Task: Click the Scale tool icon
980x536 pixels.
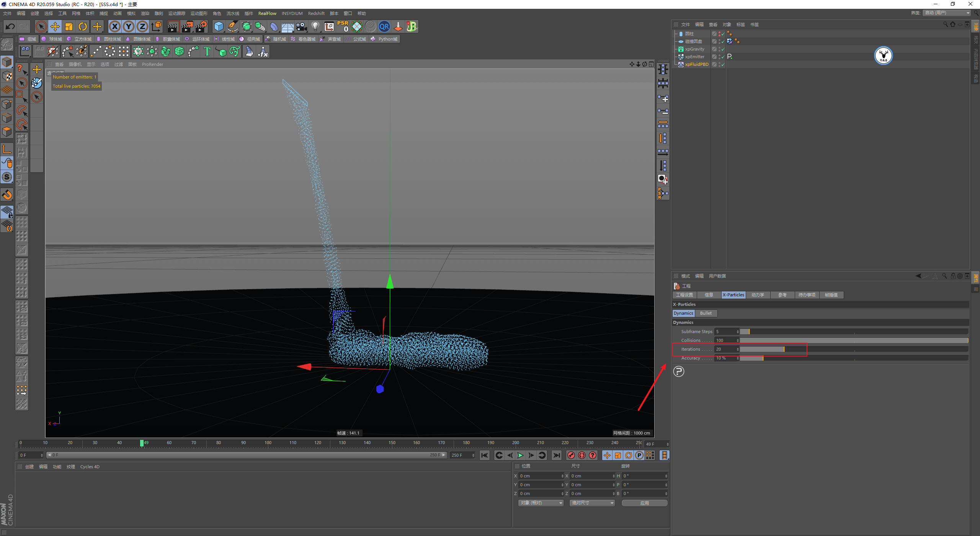Action: (69, 26)
